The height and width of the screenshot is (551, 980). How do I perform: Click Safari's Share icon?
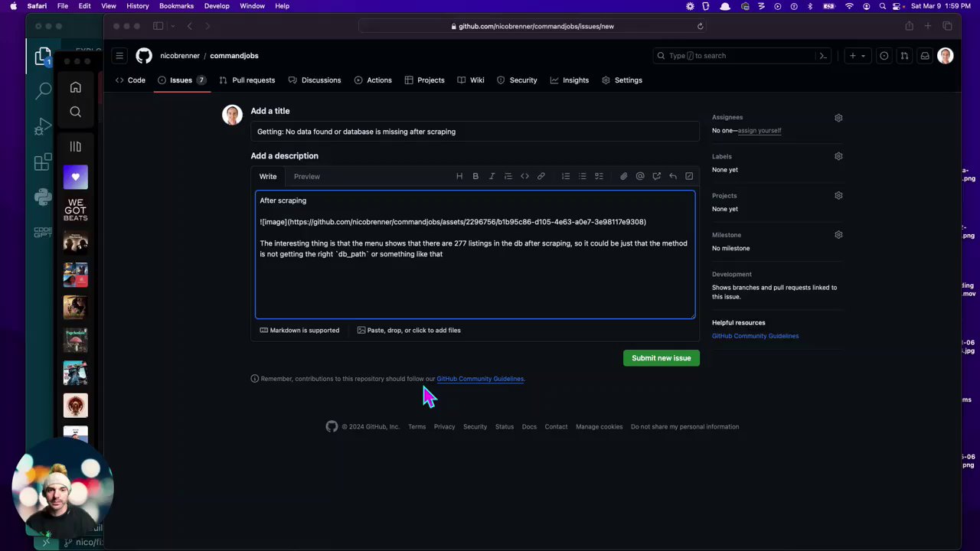(909, 26)
